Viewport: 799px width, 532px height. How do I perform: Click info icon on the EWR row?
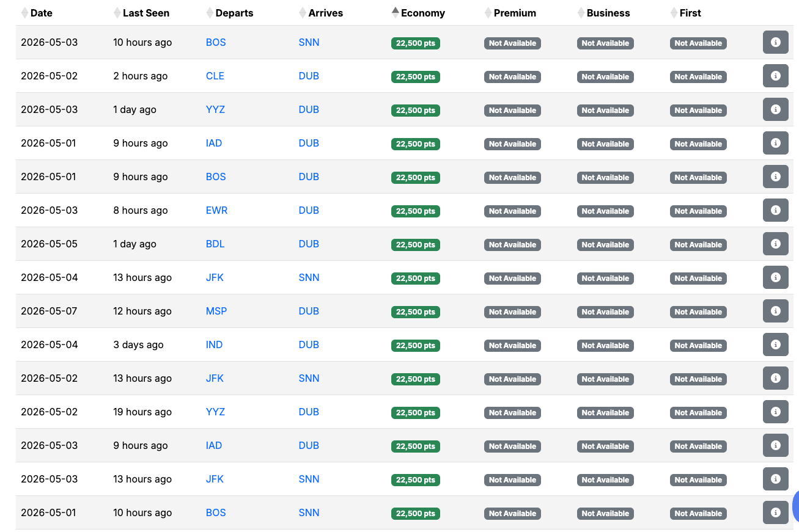[x=775, y=210]
